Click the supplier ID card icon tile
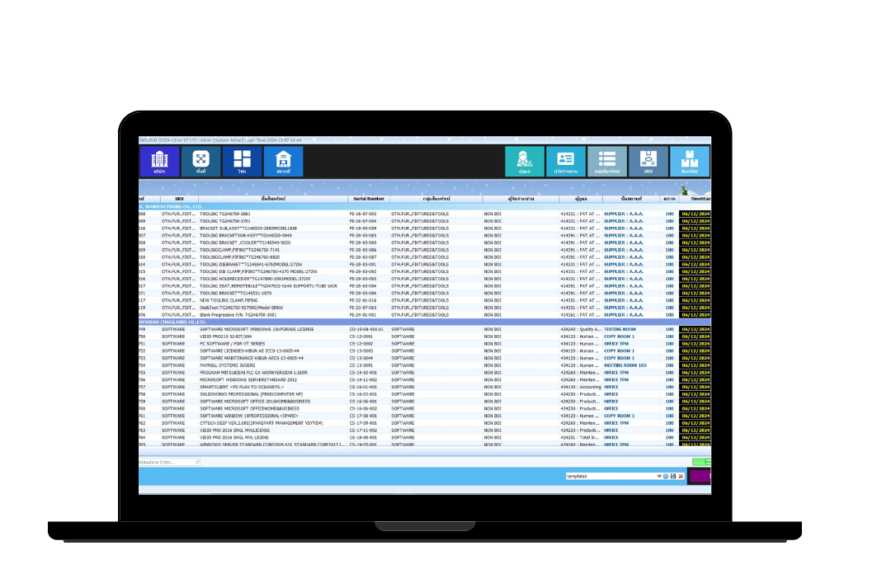891x588 pixels. pos(566,162)
